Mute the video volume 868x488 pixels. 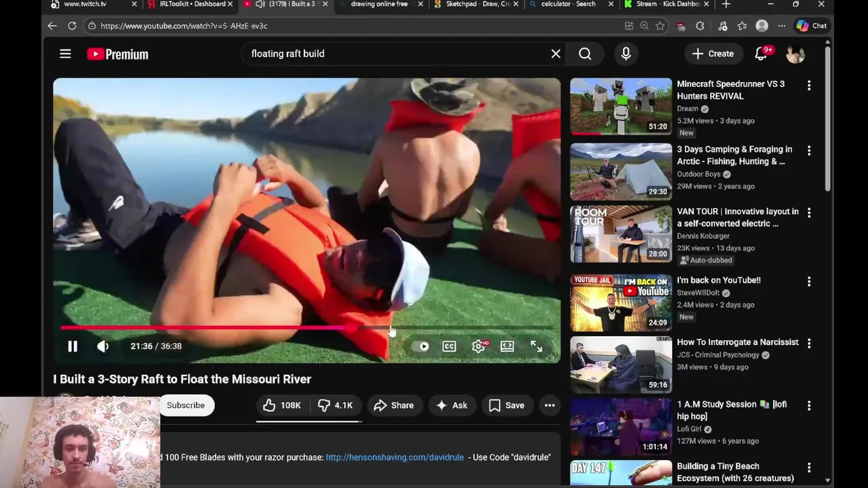(x=102, y=346)
